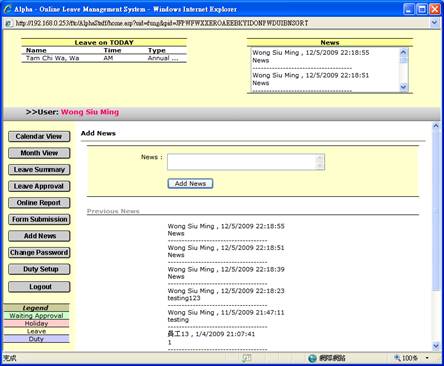This screenshot has width=444, height=366.
Task: Open Duty Setup
Action: click(39, 269)
